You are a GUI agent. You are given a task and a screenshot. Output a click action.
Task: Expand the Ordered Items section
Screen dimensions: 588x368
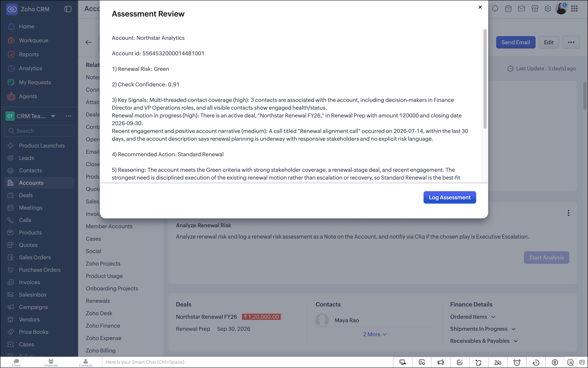[473, 317]
